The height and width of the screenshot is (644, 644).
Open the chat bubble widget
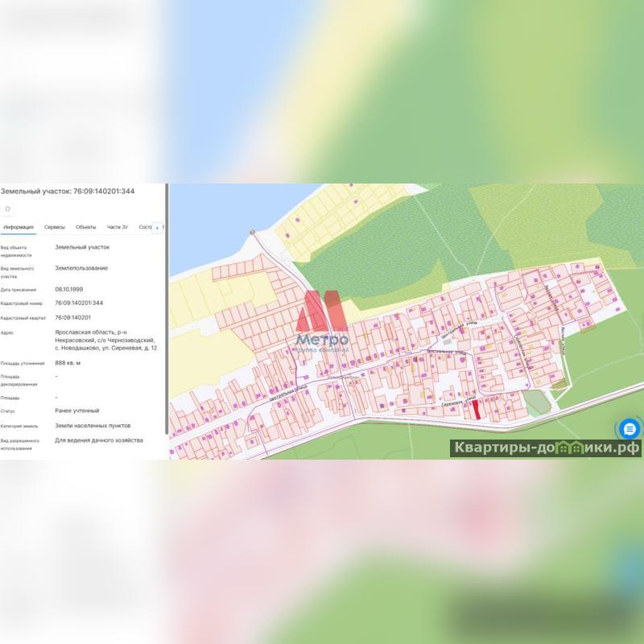tap(630, 428)
